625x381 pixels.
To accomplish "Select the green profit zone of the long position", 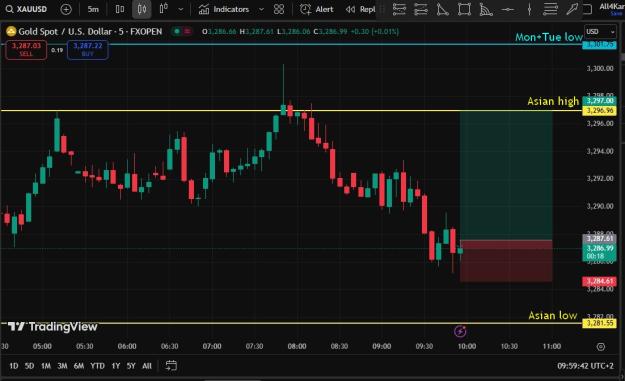I will (x=506, y=175).
